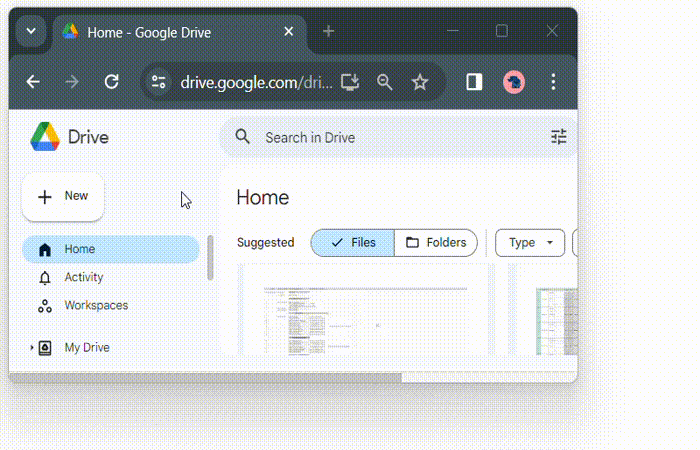The image size is (700, 450).
Task: Open the Type filter dropdown
Action: click(530, 243)
